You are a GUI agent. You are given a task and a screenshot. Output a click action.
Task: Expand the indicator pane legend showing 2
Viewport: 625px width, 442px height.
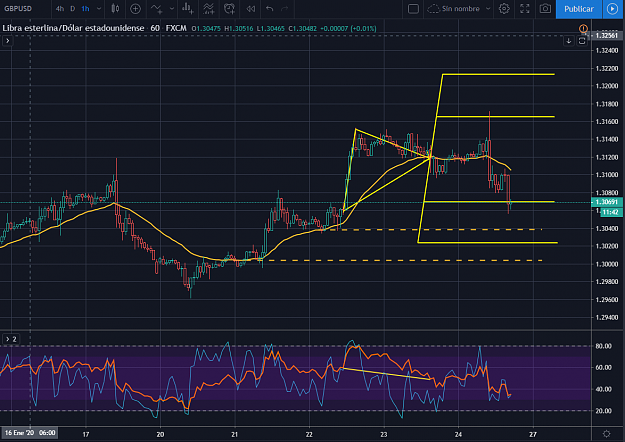tap(10, 339)
